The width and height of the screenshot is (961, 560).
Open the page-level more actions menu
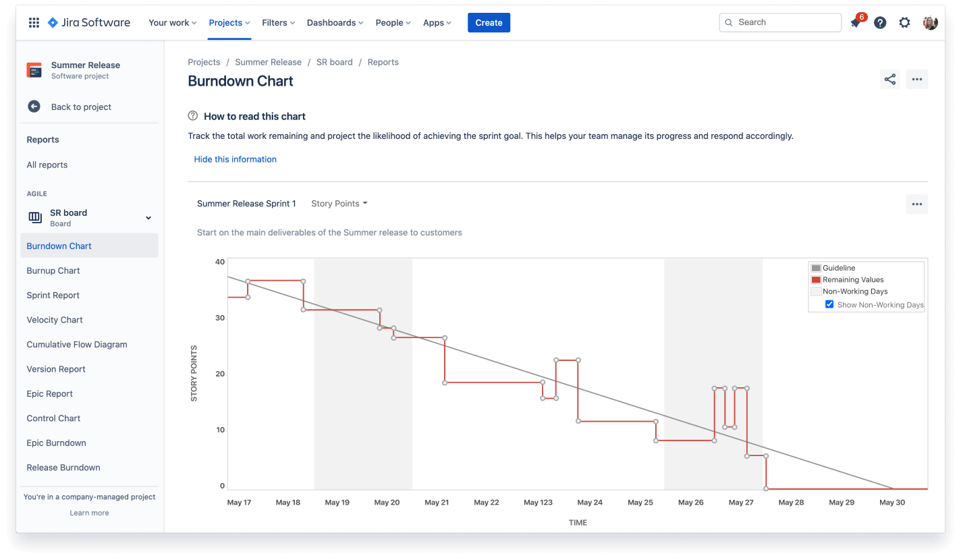tap(916, 80)
